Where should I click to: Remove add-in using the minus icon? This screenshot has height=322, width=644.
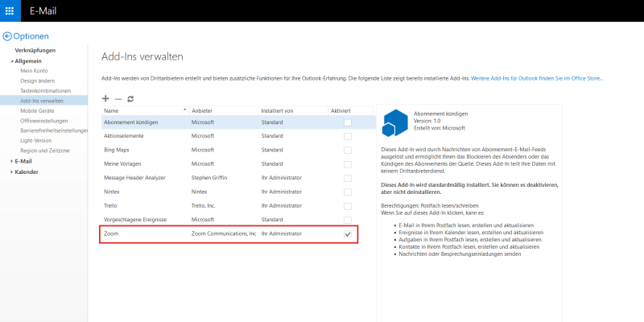tap(118, 98)
